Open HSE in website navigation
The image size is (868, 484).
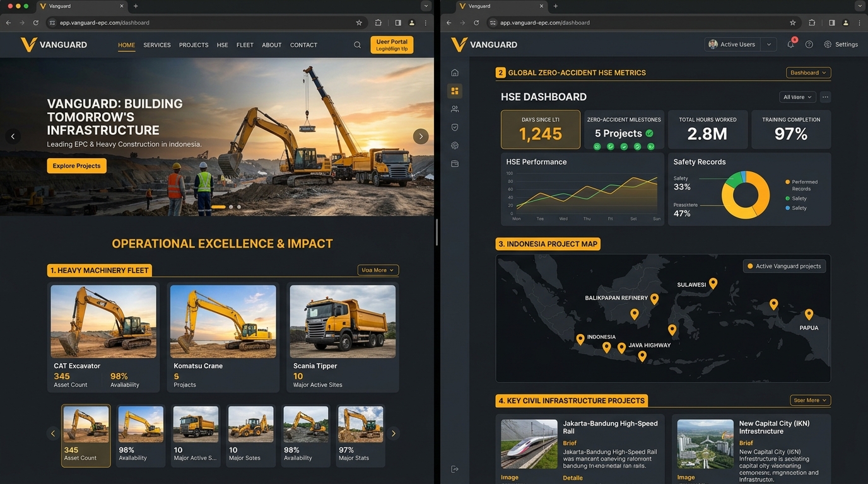223,45
